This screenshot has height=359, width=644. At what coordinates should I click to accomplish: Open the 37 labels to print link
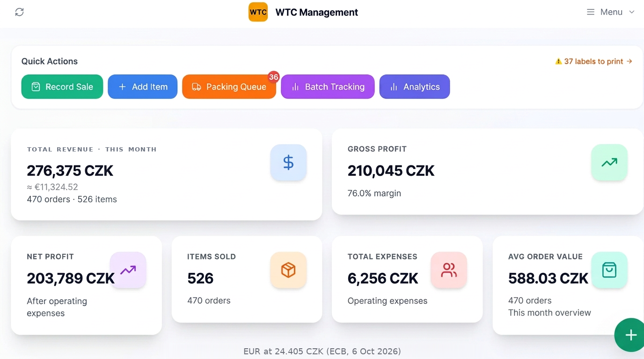pyautogui.click(x=593, y=61)
